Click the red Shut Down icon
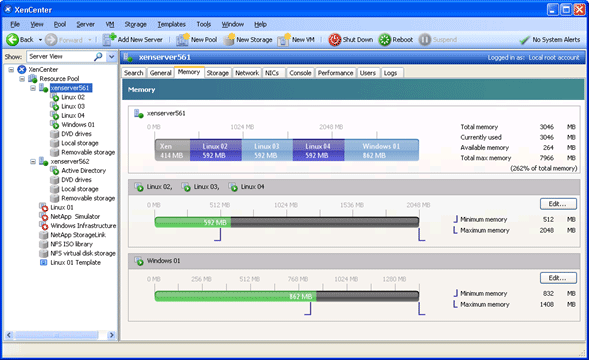The image size is (589, 360). coord(334,39)
